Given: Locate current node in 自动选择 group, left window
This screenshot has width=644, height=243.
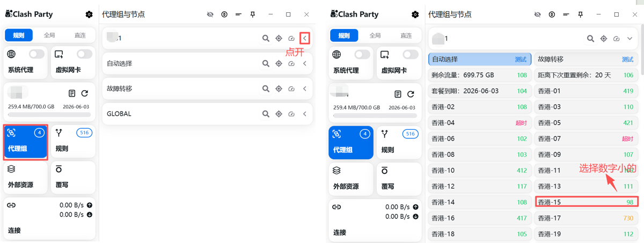Looking at the screenshot, I should tap(279, 63).
